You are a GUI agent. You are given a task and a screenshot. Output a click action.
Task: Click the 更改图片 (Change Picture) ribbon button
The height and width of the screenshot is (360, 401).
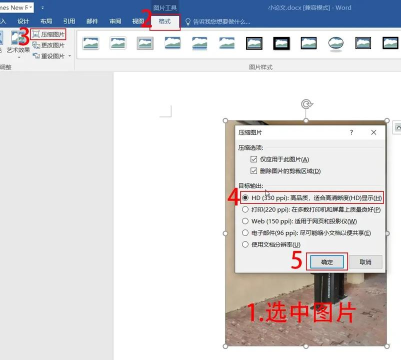(x=49, y=45)
